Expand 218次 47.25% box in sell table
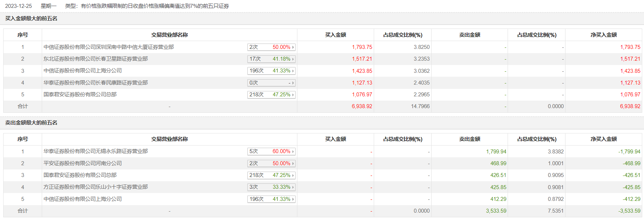Viewport: 644px width, 218px height. point(271,175)
